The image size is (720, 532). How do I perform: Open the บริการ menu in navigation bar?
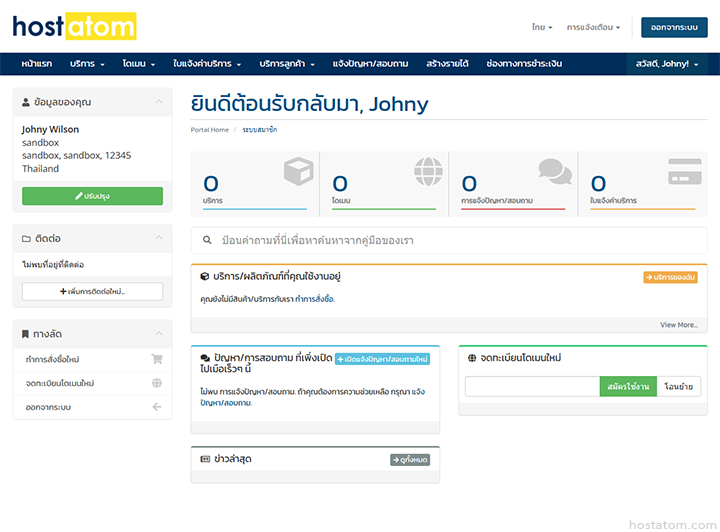coord(87,64)
